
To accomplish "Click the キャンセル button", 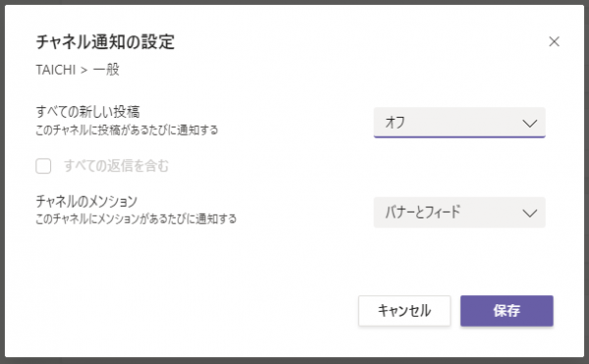I will point(404,311).
